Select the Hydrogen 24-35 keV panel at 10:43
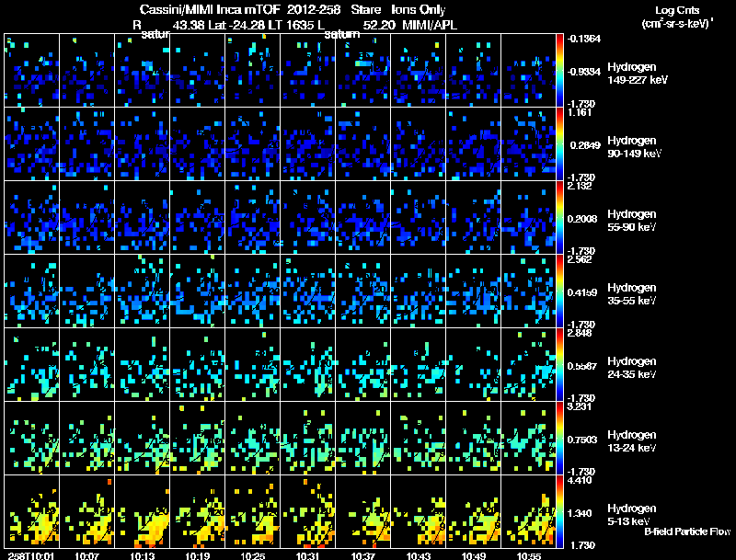 (419, 365)
